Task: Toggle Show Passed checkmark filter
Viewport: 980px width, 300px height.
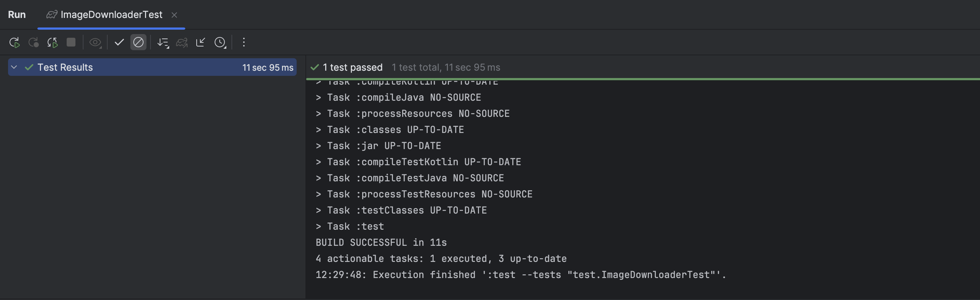Action: coord(119,42)
